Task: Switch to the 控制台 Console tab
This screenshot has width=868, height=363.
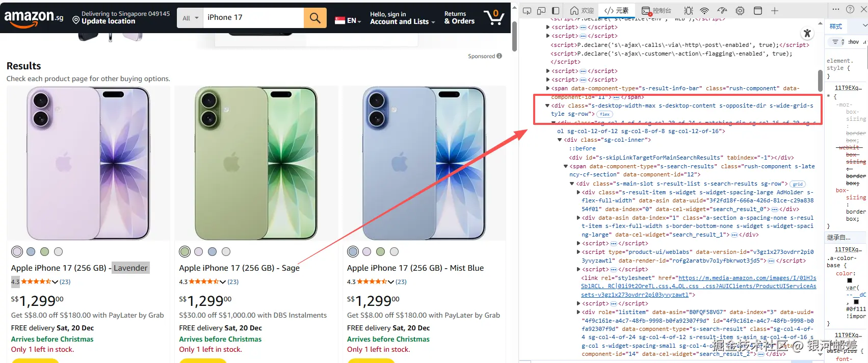Action: (656, 10)
